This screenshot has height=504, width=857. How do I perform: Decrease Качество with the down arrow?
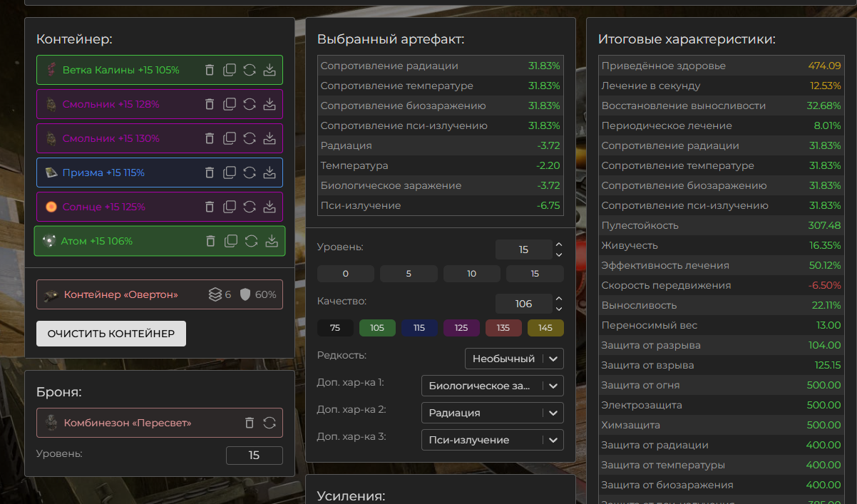pyautogui.click(x=559, y=309)
